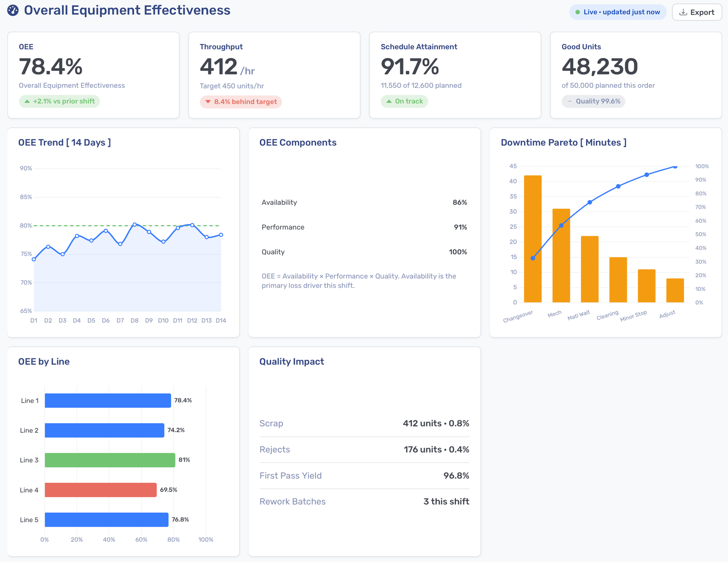Click the Quality 99.6% badge
The width and height of the screenshot is (728, 562).
(x=593, y=101)
